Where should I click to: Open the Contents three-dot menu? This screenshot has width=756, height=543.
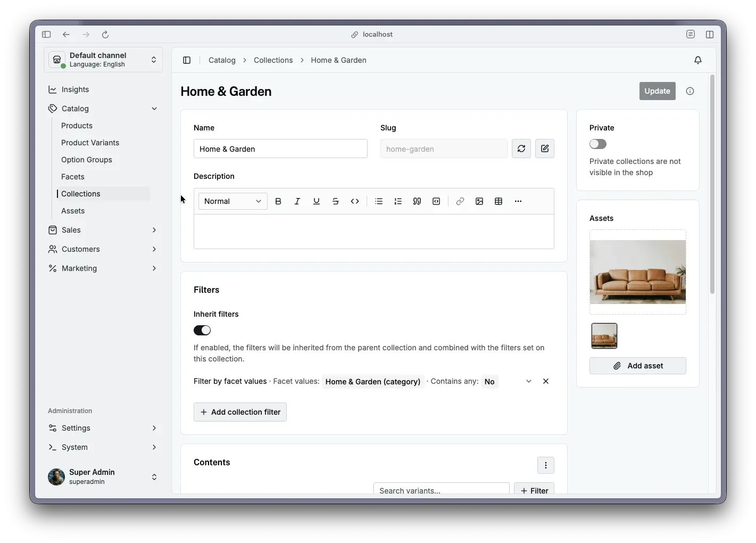[546, 465]
